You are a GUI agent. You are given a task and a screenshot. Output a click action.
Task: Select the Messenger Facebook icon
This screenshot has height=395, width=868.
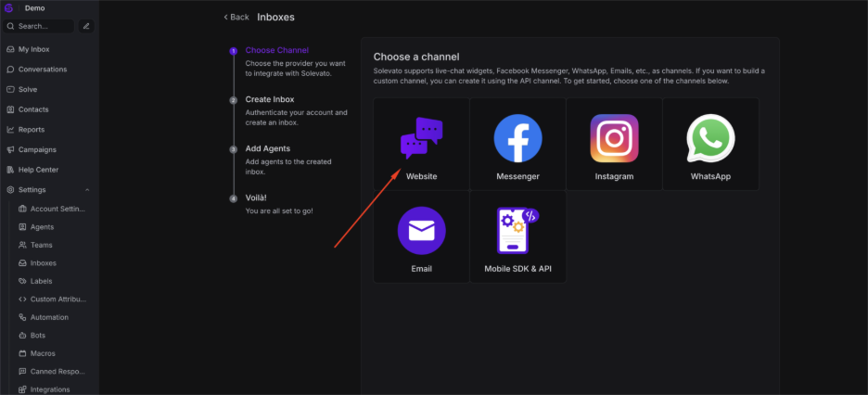tap(517, 138)
